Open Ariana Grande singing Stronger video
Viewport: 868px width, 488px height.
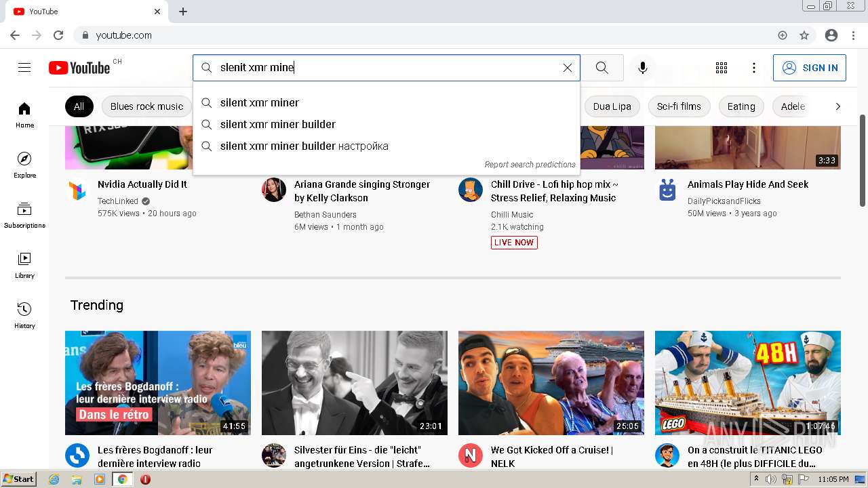(x=362, y=191)
